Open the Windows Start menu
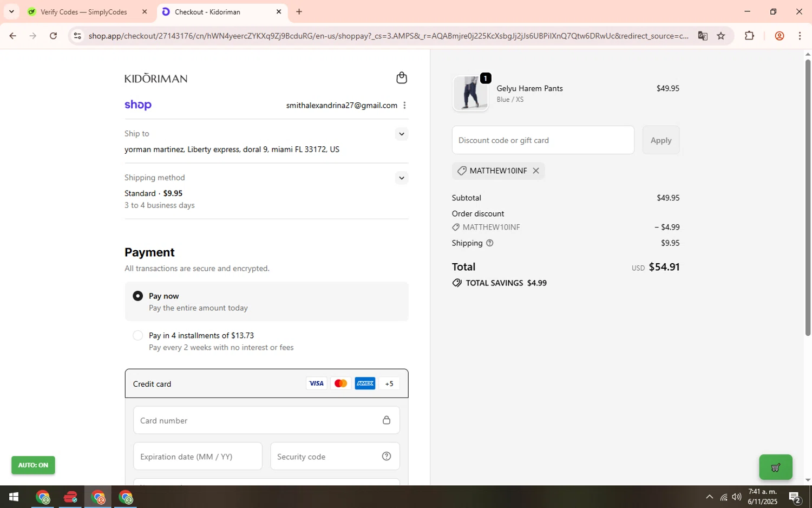812x508 pixels. [14, 497]
